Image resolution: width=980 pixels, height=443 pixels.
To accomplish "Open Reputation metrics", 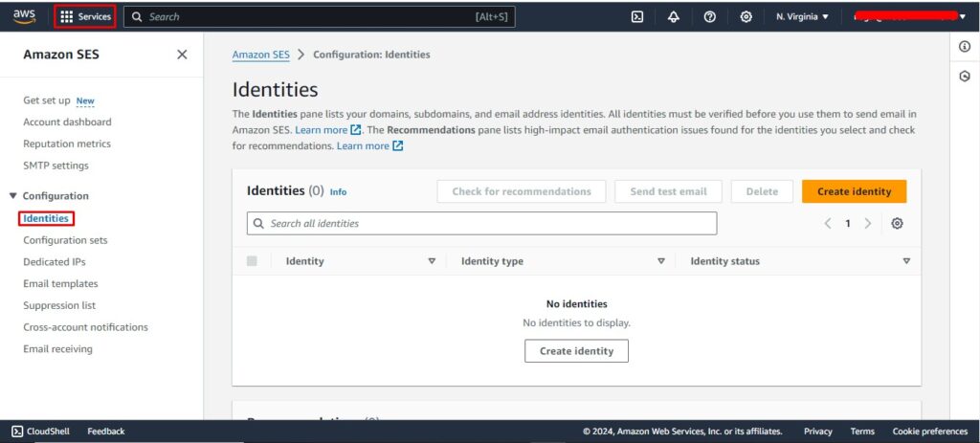I will point(67,144).
